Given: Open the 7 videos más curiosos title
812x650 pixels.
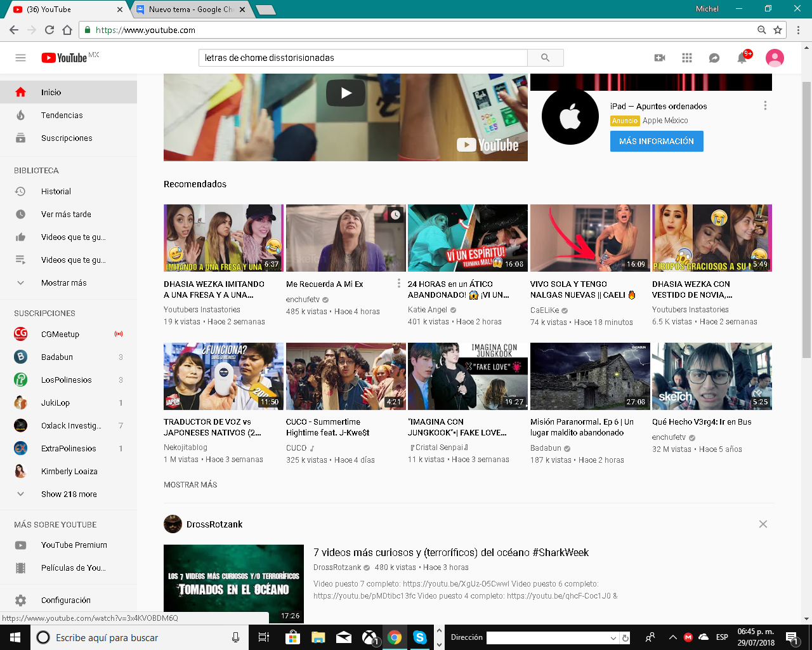Looking at the screenshot, I should pos(451,553).
